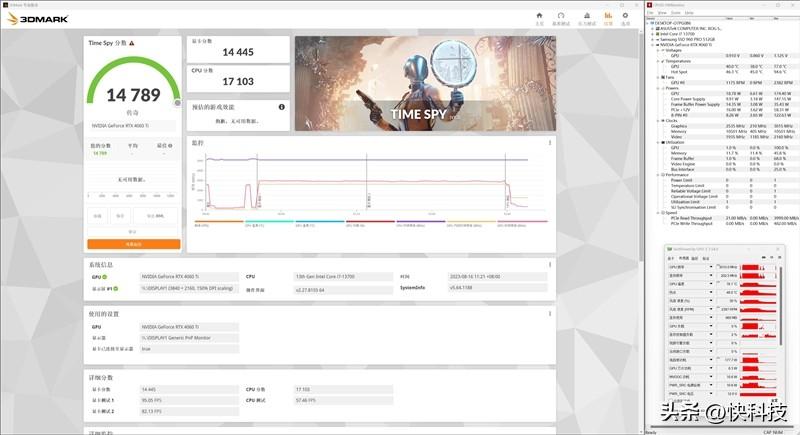Open the 3DMark Stress Tests icon
The width and height of the screenshot is (800, 435).
(x=587, y=16)
